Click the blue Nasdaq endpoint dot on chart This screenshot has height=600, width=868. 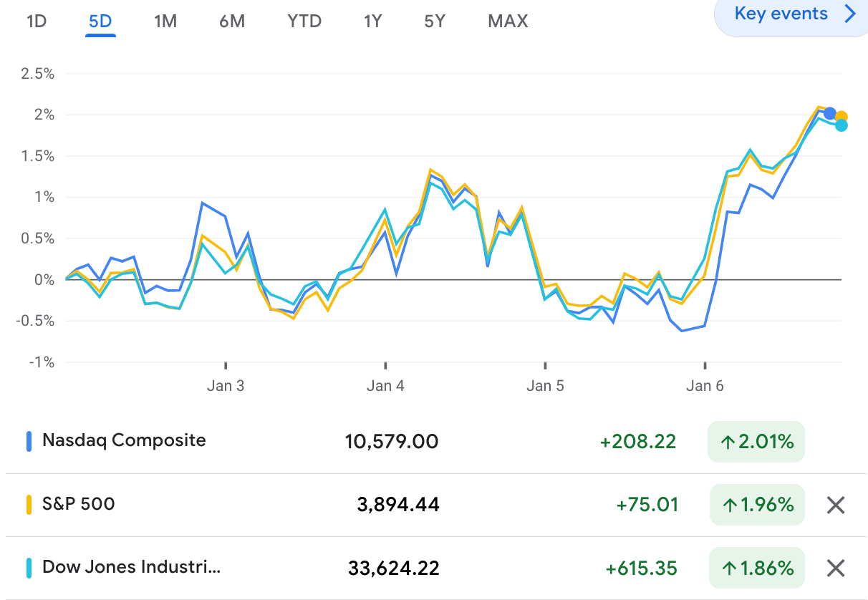coord(830,113)
